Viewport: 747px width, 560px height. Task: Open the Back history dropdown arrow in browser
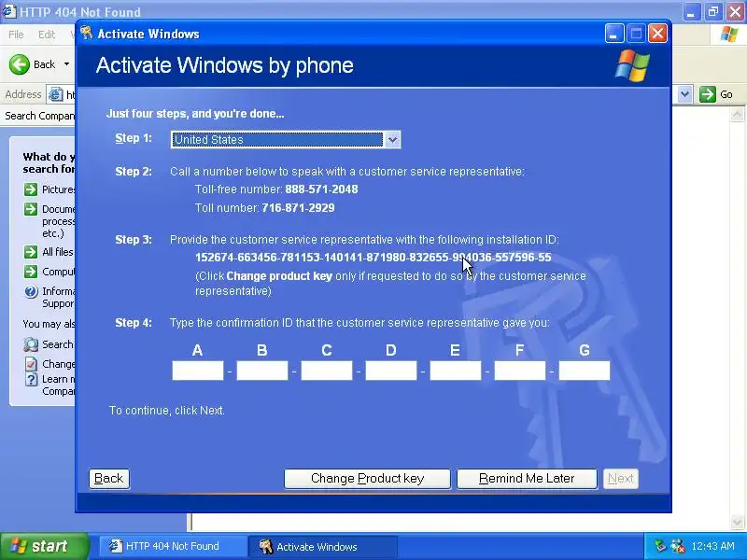pos(66,64)
